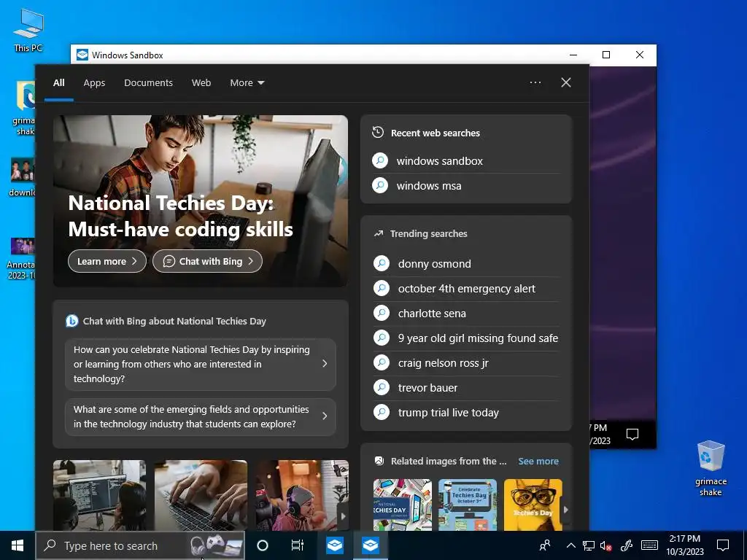Expand the More dropdown filter
Image resolution: width=747 pixels, height=560 pixels.
[x=247, y=83]
